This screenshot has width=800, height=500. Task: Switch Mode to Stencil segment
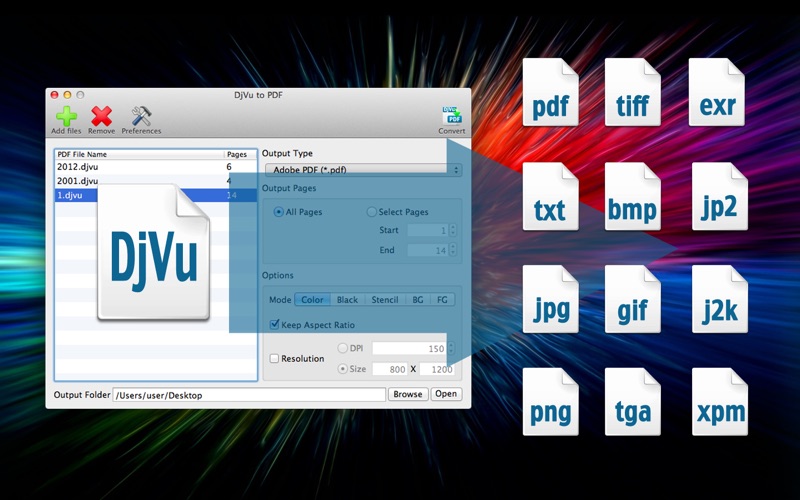[x=385, y=300]
